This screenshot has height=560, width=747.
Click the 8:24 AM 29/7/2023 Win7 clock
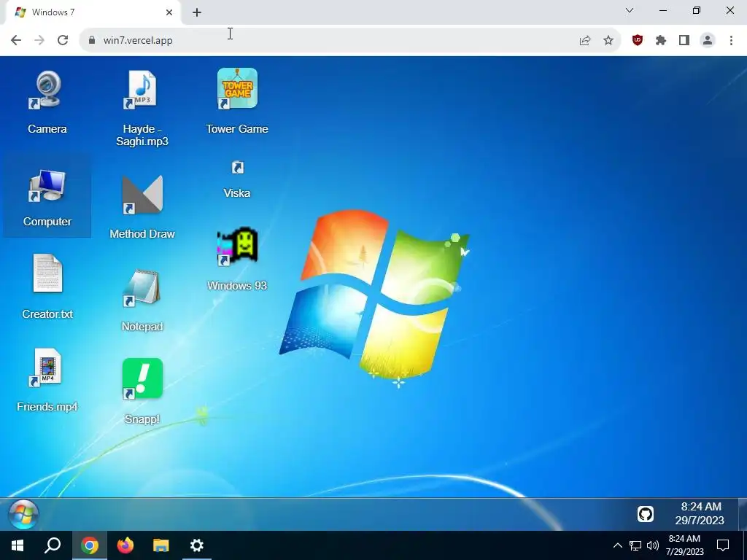(x=700, y=513)
